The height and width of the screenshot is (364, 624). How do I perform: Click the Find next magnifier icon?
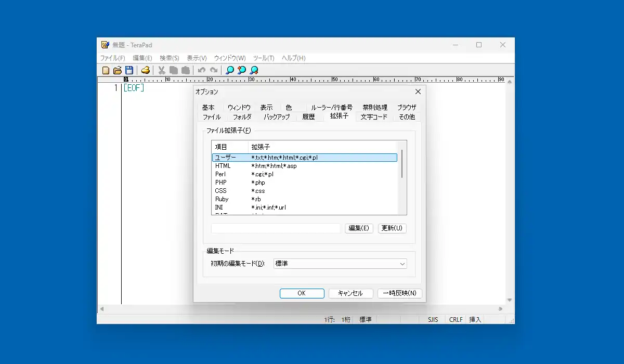click(x=254, y=70)
